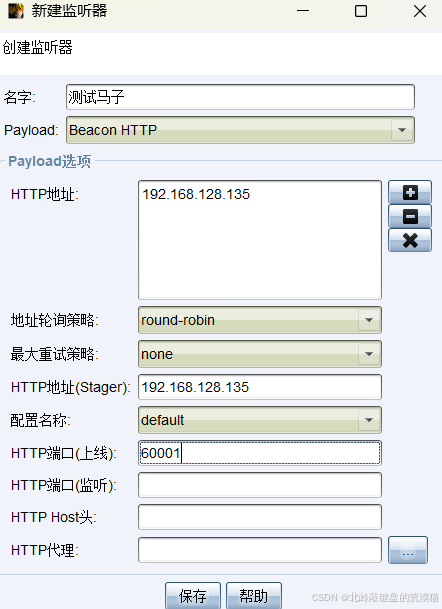The width and height of the screenshot is (442, 609).
Task: Open the Payload dropdown showing Beacon HTTP
Action: pos(240,130)
